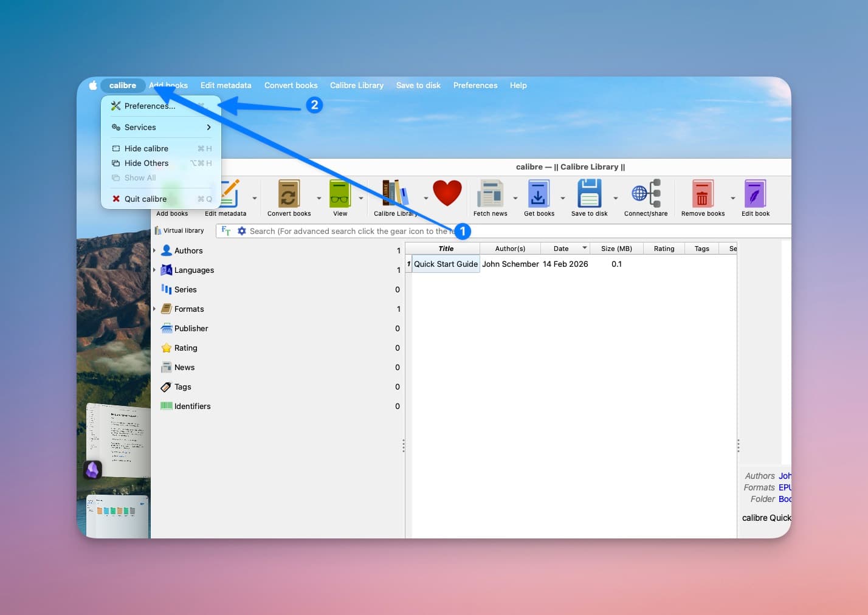
Task: Click the red heart Donate icon
Action: pos(447,194)
